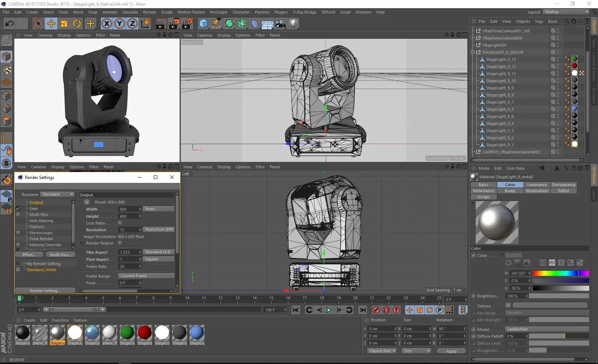Add a Cube primitive object
The image size is (598, 364).
203,24
